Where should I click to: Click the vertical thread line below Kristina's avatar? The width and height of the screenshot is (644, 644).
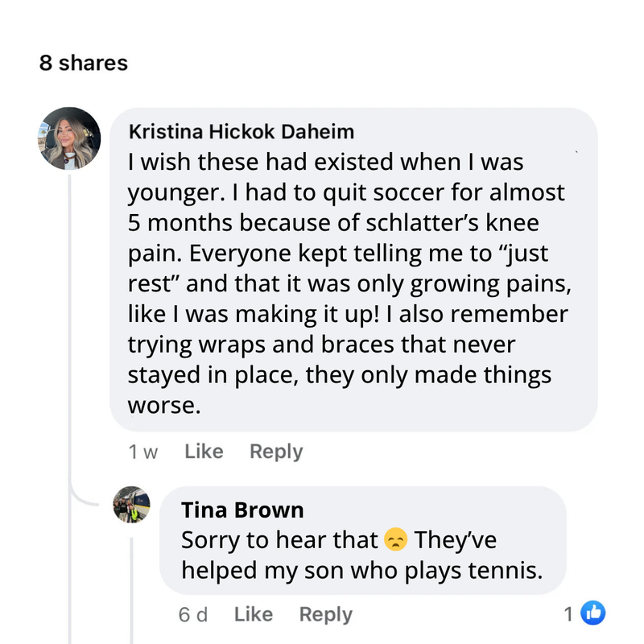[70, 322]
